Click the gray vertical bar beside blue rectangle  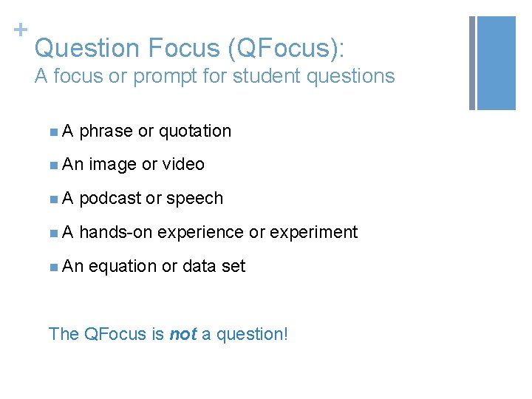(472, 63)
